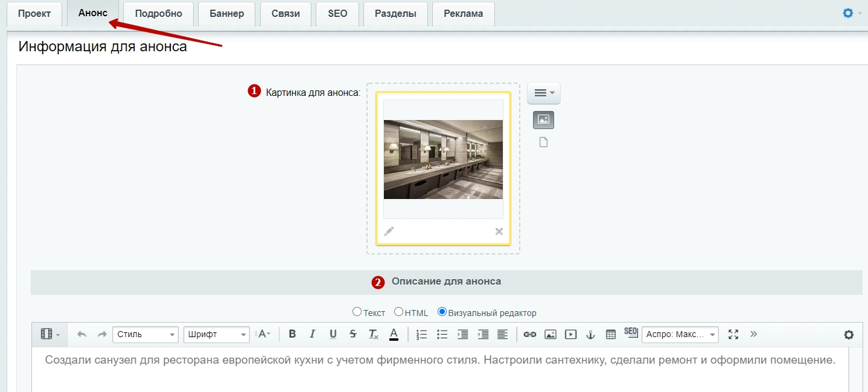Viewport: 868px width, 392px height.
Task: Redo the editor action
Action: [x=102, y=334]
